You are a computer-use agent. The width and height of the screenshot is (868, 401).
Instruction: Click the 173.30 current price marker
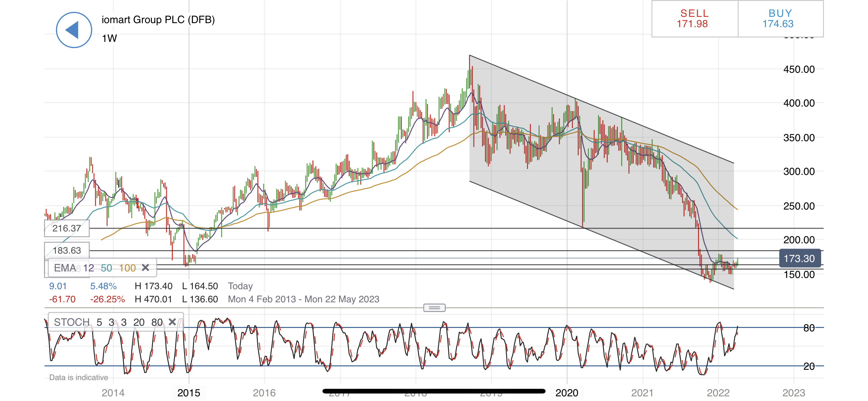[800, 258]
